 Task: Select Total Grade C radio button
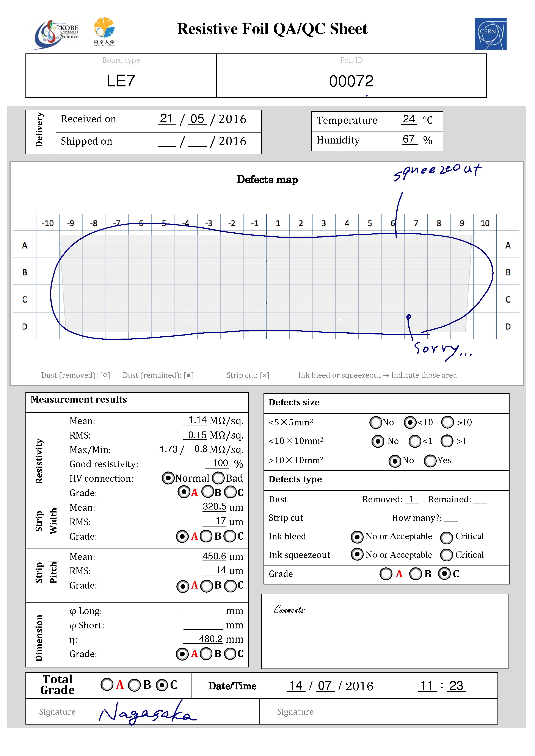click(162, 685)
